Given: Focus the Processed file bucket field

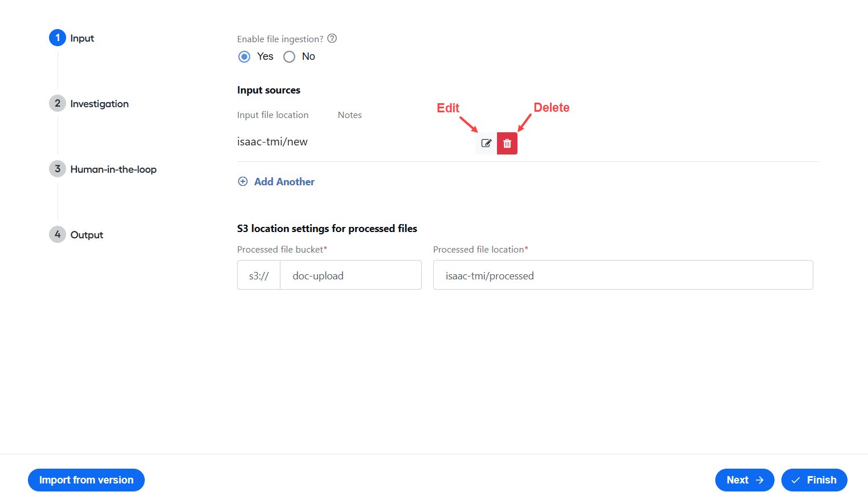Looking at the screenshot, I should pos(351,275).
